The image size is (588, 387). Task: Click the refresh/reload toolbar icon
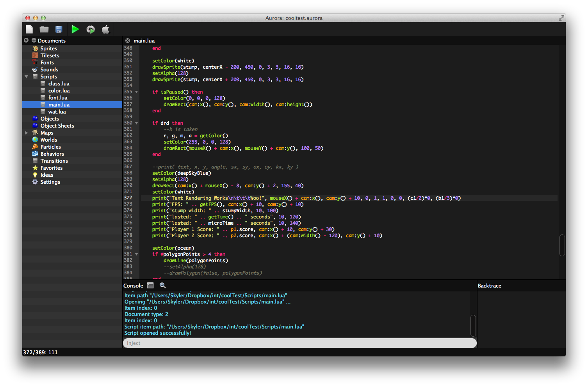click(x=91, y=29)
